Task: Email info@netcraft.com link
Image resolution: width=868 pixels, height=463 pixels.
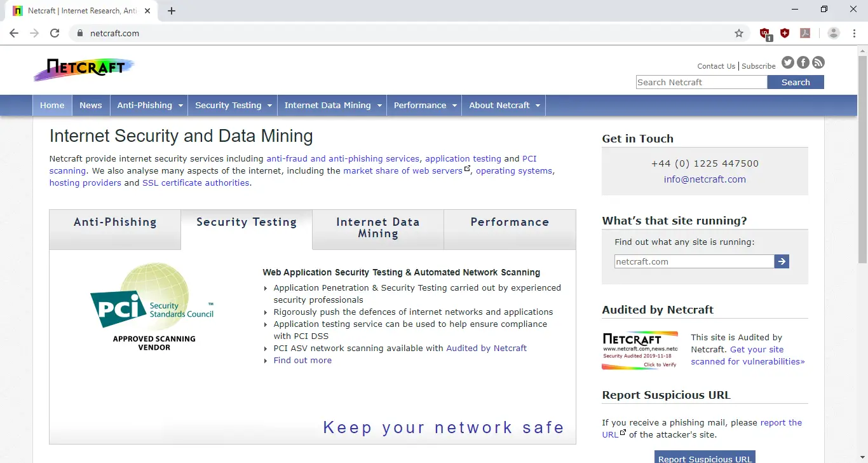Action: coord(705,179)
